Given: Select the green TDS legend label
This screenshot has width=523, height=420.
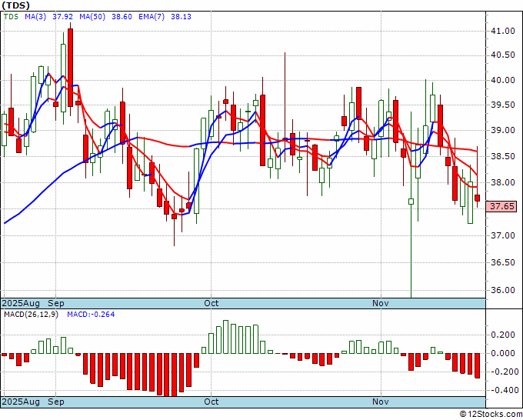Looking at the screenshot, I should pos(11,17).
